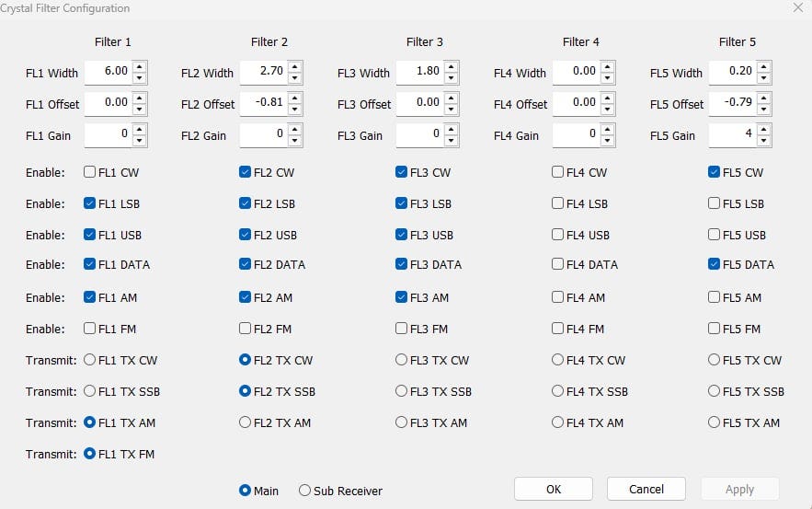Decrease FL1 Gain using its down arrow

click(x=139, y=141)
